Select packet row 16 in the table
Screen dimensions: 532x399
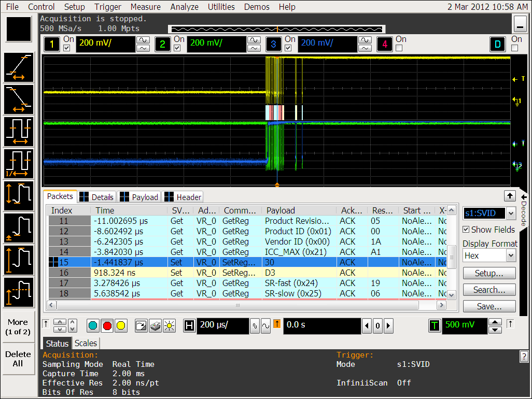click(x=207, y=273)
